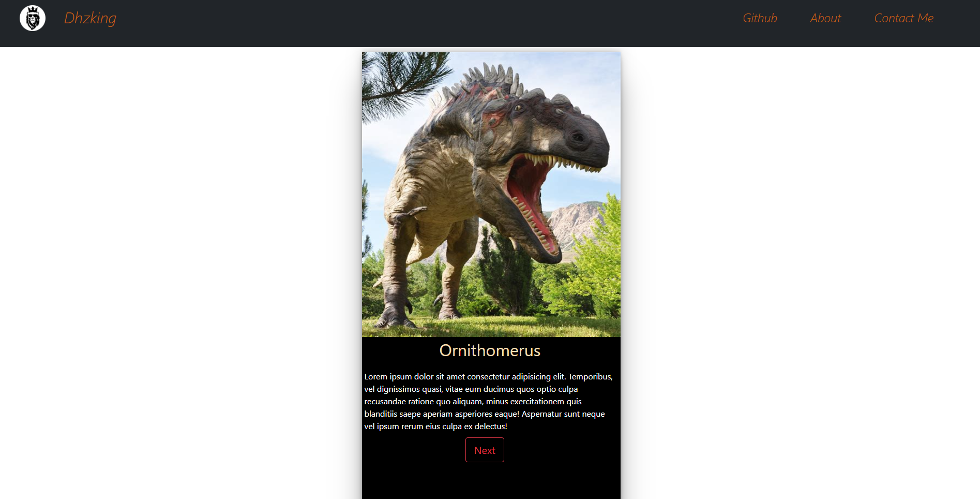Click the king insignia in the header
The width and height of the screenshot is (980, 499).
pyautogui.click(x=32, y=18)
